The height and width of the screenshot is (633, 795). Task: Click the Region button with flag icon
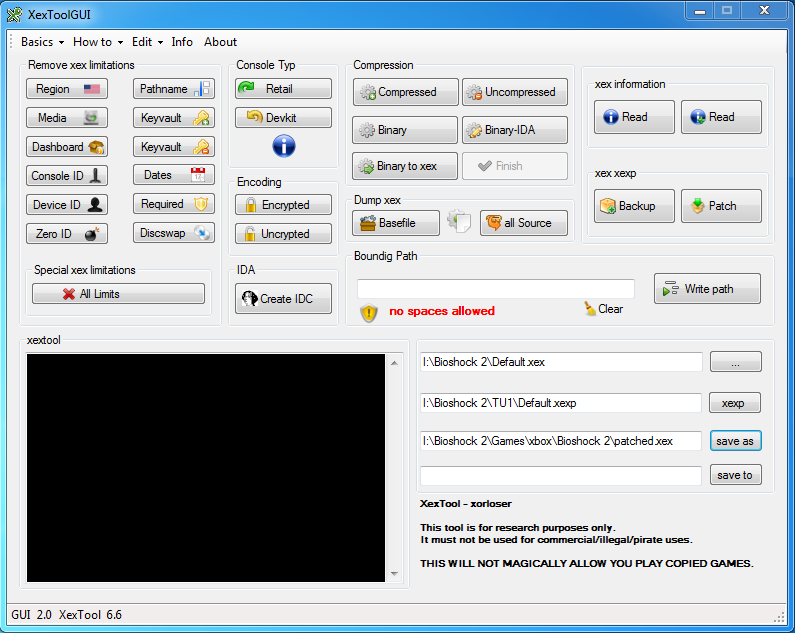(67, 89)
